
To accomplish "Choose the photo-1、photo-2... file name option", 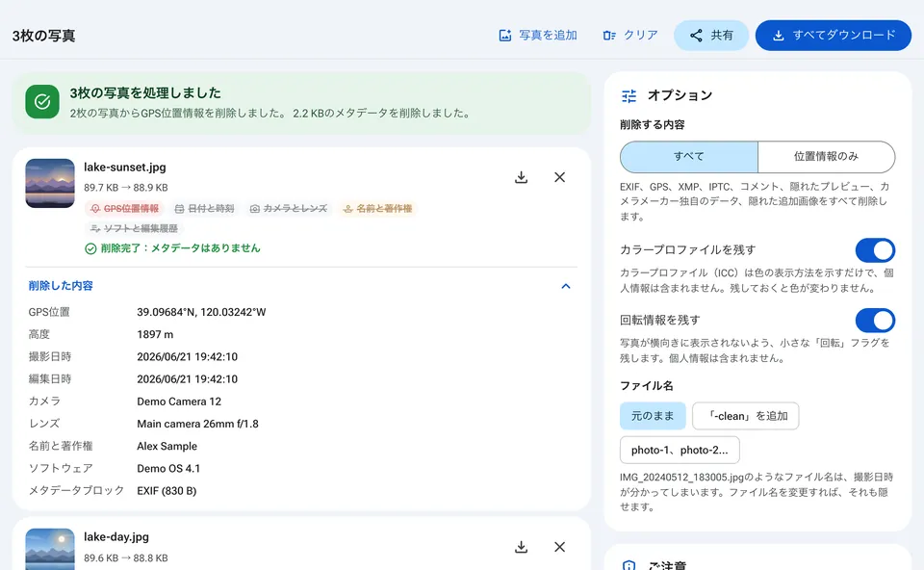I will [680, 451].
